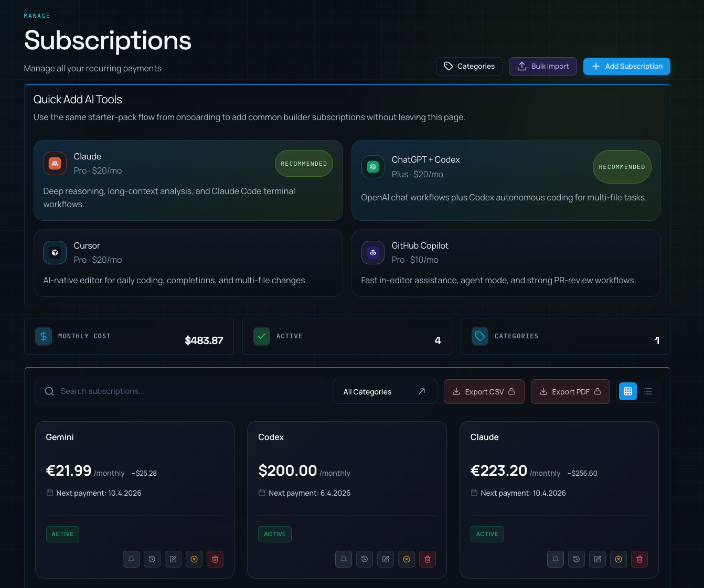
Task: Click the GitHub Copilot logo in Quick Add
Action: pyautogui.click(x=373, y=253)
